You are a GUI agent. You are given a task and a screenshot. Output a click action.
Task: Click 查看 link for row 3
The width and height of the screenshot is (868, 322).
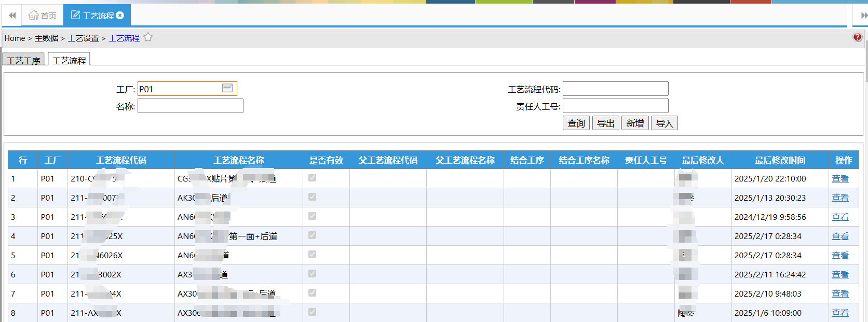pos(840,217)
